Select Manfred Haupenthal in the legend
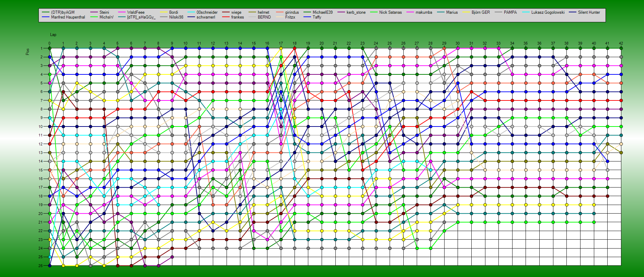This screenshot has height=277, width=644. (x=68, y=17)
